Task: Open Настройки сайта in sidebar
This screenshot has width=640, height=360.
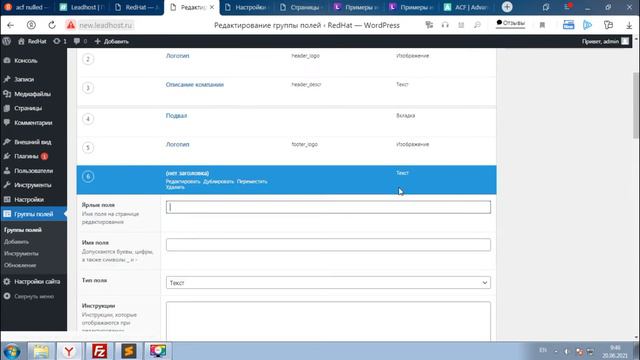Action: 37,282
